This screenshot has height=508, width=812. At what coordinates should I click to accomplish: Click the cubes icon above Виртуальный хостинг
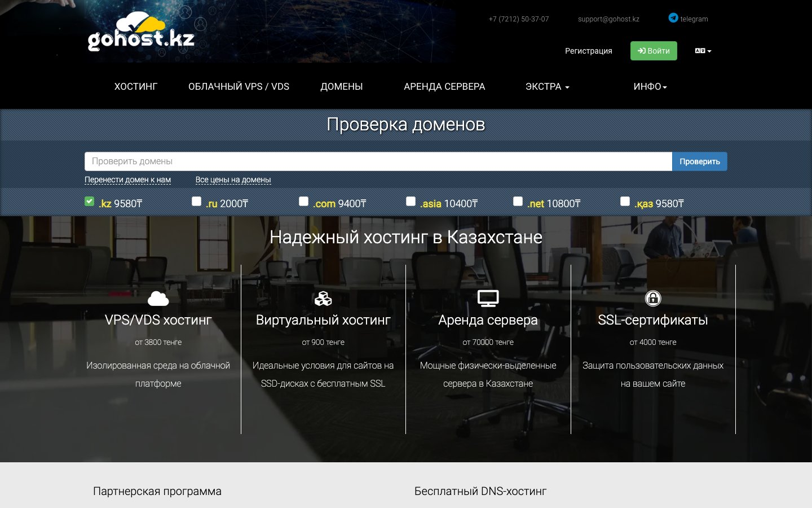point(323,298)
